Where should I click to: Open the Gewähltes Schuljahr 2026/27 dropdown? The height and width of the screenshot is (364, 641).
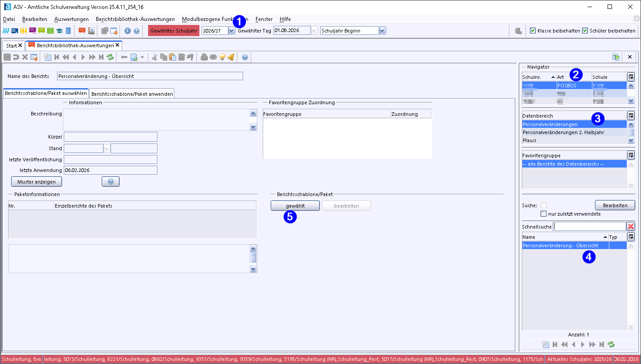coord(232,31)
